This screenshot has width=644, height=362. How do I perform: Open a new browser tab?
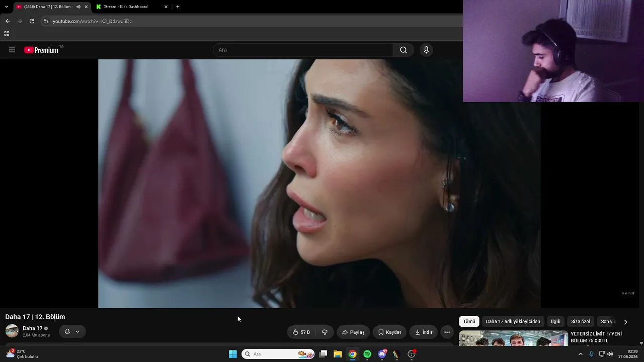(x=178, y=7)
